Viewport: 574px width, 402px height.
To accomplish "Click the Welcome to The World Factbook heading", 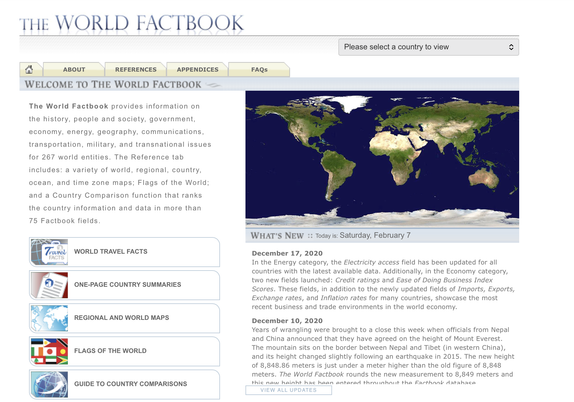I will coord(113,84).
